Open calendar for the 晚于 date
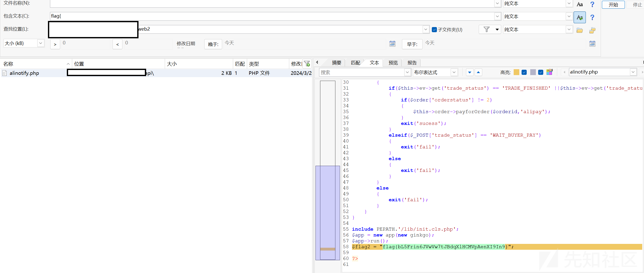Viewport: 644px width, 273px height. [x=392, y=44]
